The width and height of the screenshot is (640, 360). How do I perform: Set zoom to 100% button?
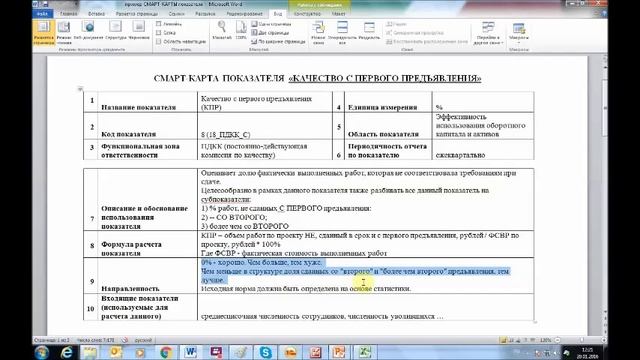241,30
